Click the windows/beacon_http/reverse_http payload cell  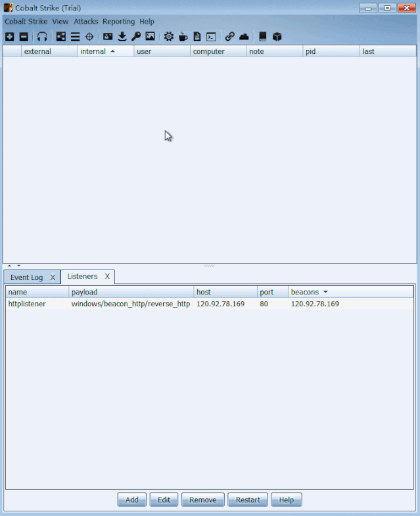pos(131,304)
